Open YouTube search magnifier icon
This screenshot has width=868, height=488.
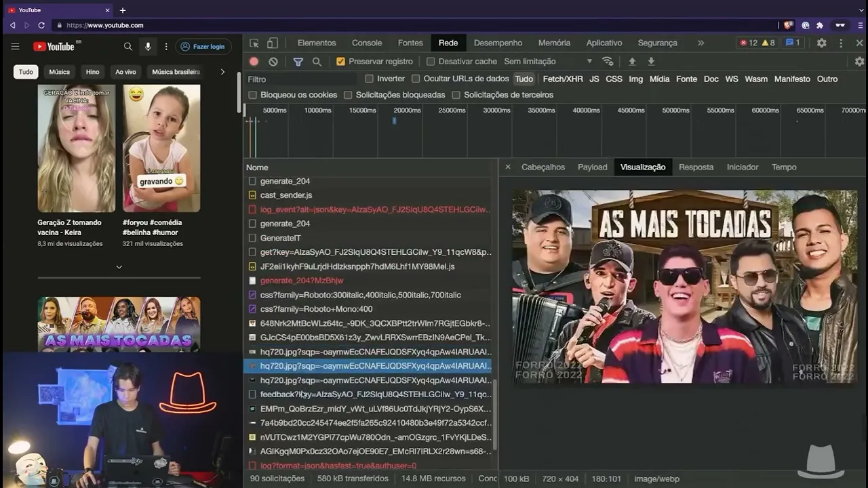[x=127, y=47]
